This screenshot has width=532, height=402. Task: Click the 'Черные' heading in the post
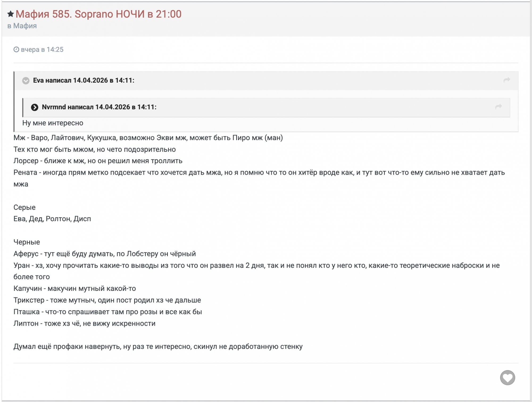click(x=27, y=242)
